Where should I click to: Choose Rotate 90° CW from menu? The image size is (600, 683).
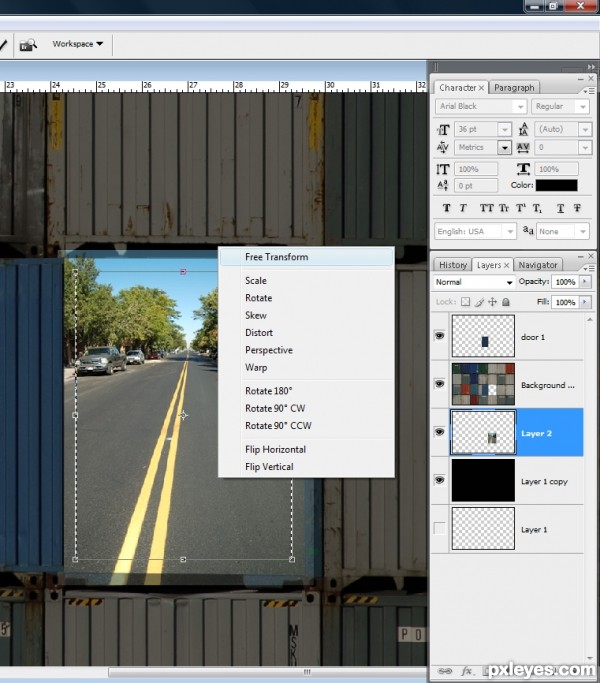307,409
